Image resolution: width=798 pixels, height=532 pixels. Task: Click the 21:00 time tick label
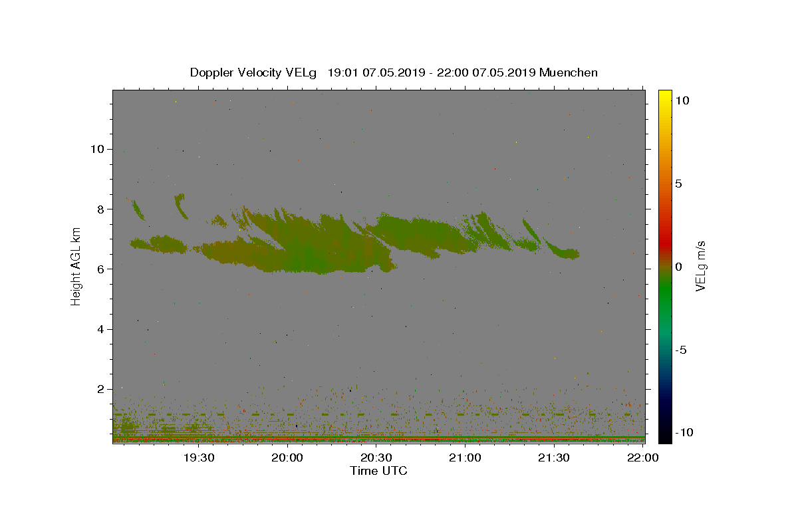[465, 458]
